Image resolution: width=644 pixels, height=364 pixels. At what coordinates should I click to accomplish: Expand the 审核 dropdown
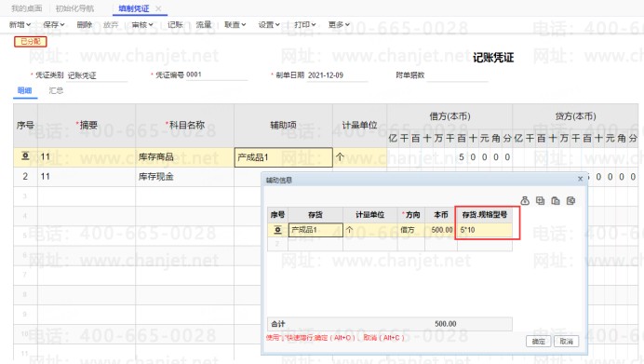tap(142, 24)
